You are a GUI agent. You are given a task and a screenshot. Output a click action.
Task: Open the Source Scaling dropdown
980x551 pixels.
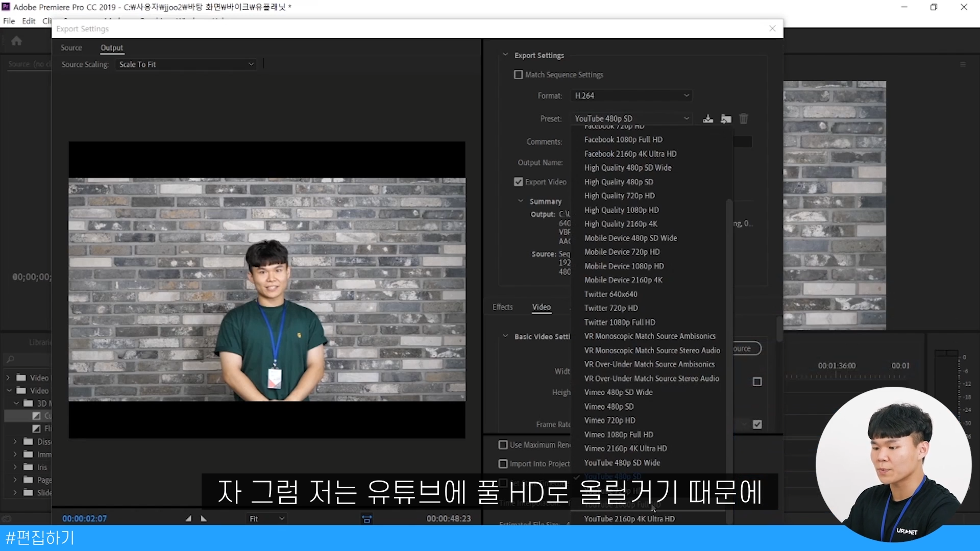click(x=186, y=65)
